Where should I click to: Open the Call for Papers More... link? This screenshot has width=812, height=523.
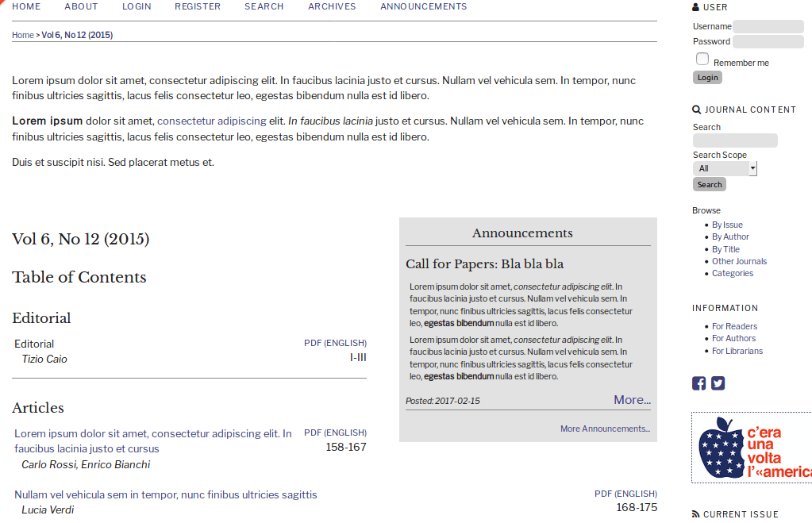click(631, 399)
